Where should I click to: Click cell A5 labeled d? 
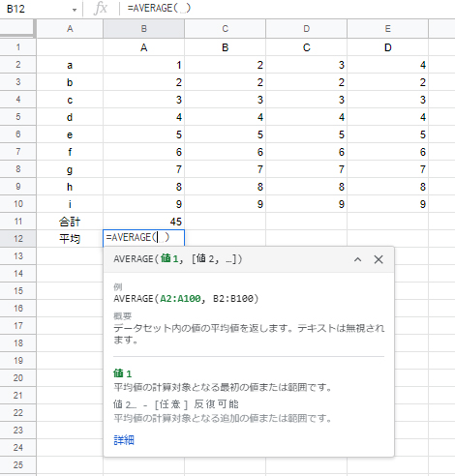tap(70, 117)
